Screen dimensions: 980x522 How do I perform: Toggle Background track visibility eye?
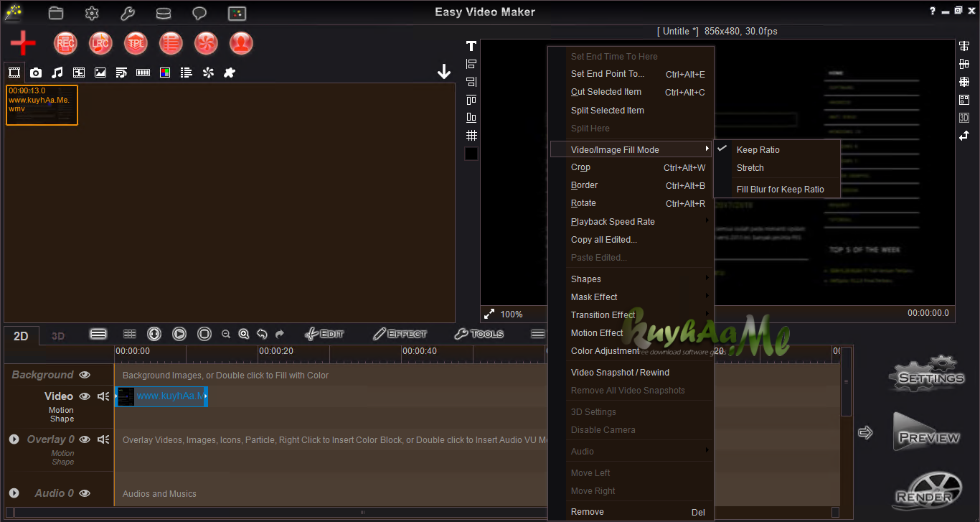click(85, 375)
